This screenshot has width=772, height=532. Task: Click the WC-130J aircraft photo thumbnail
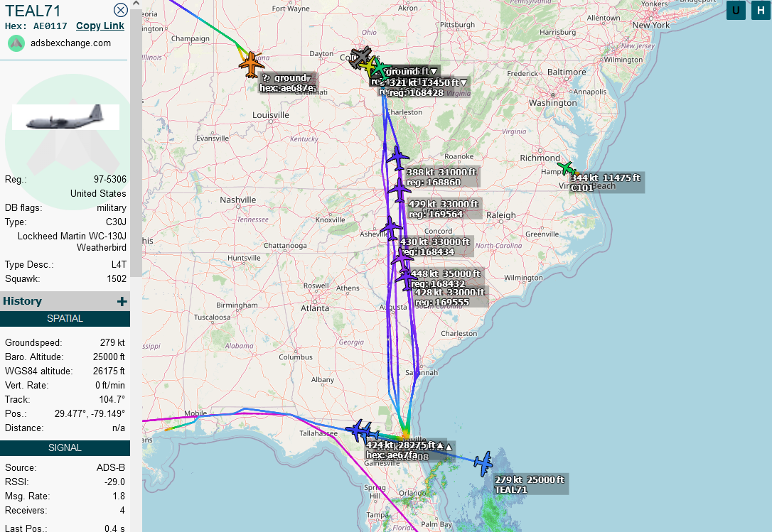tap(65, 117)
